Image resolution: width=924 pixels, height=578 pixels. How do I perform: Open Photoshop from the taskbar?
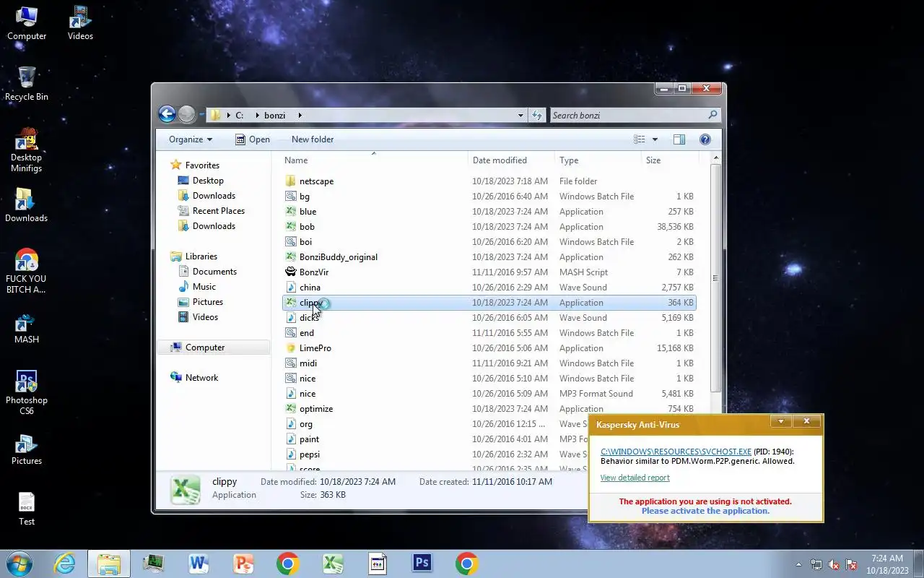tap(422, 564)
